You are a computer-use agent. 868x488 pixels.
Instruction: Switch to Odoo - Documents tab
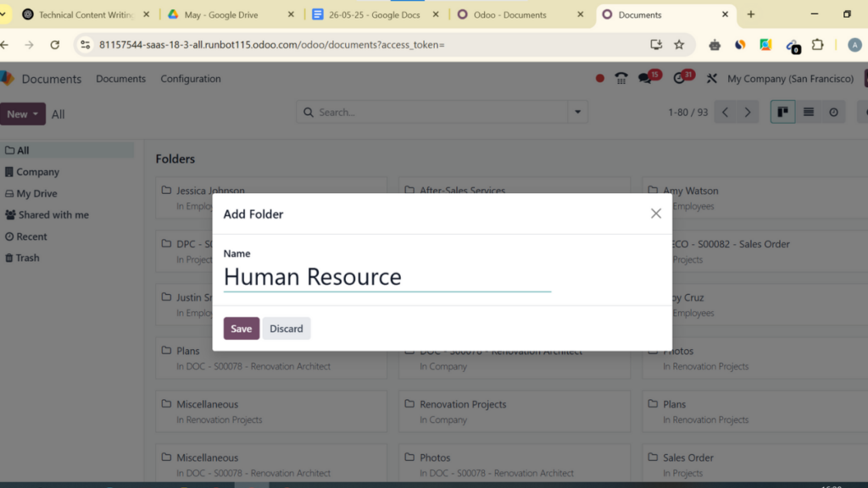pyautogui.click(x=509, y=15)
